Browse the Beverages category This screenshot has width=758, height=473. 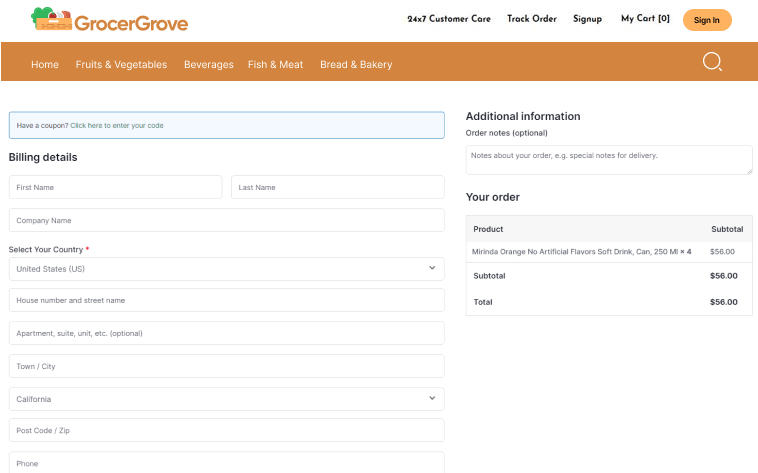[208, 65]
